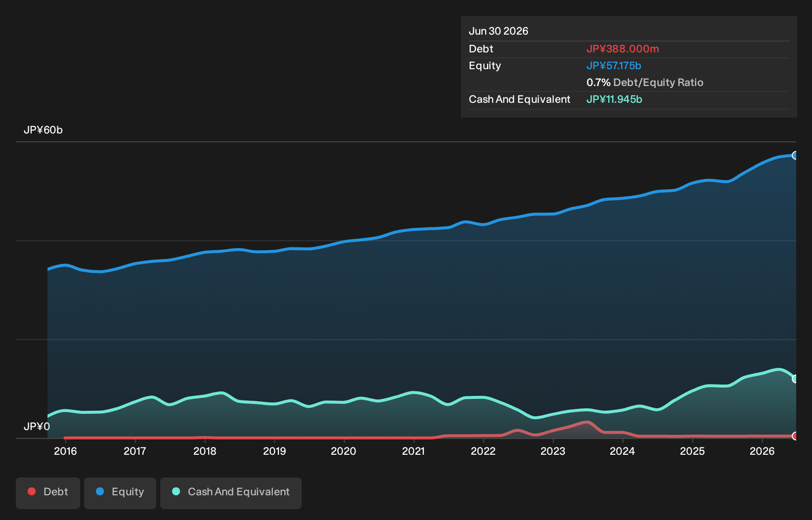Toggle Cash And Equivalent legend item

pos(231,493)
